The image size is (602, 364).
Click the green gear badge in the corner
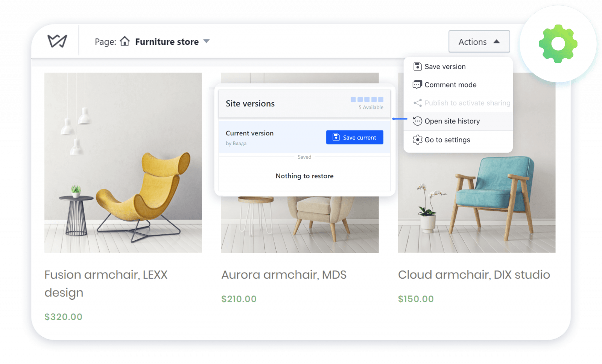[557, 43]
